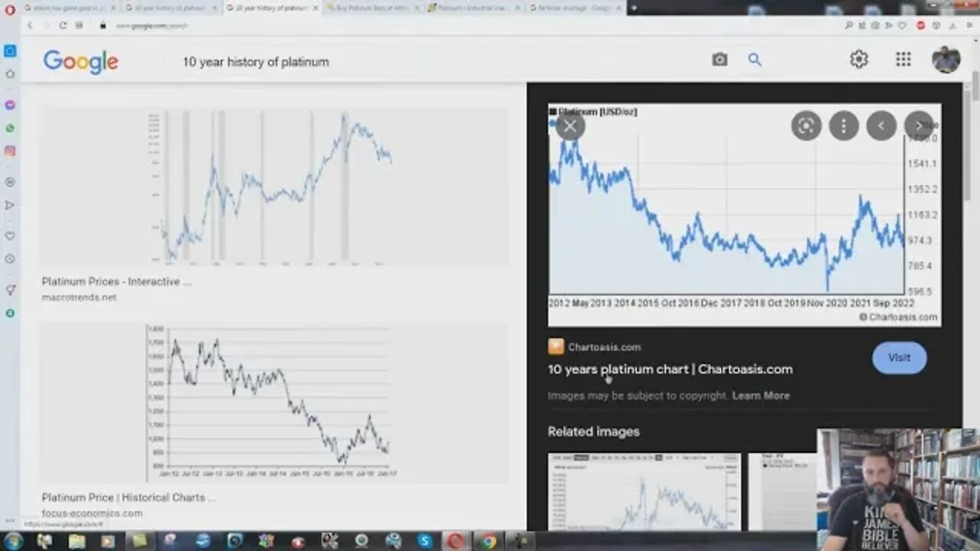Open Instagram in the Opera sidebar
This screenshot has width=980, height=551.
pos(10,152)
